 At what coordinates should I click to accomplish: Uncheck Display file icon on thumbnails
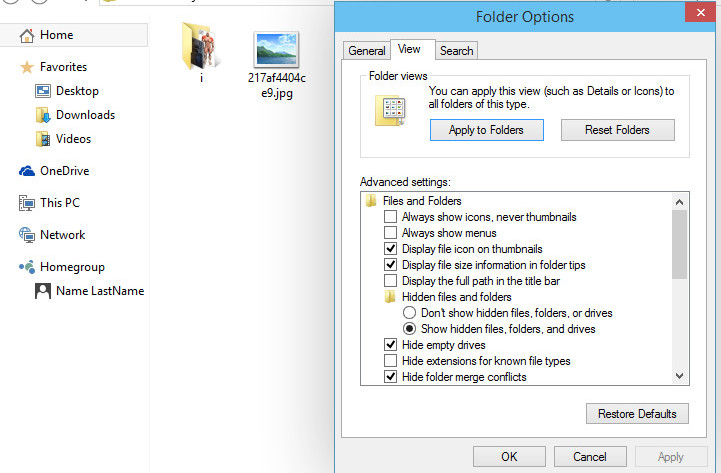[x=390, y=249]
